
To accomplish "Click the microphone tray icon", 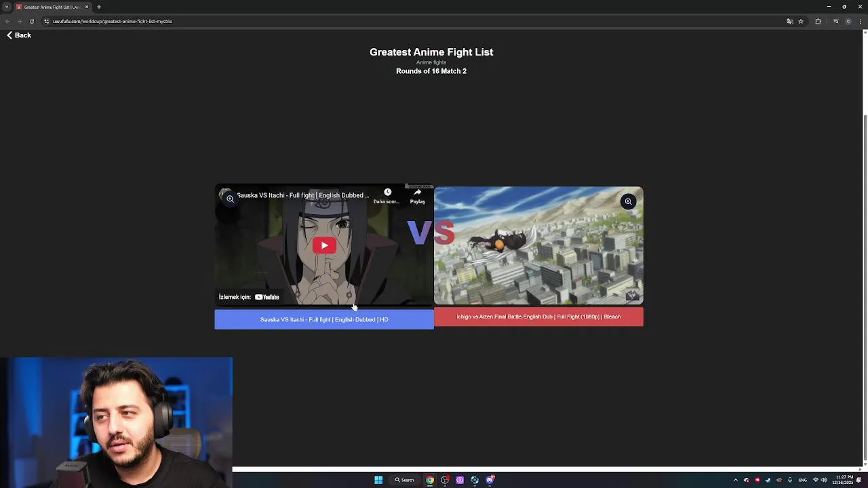I will tap(790, 480).
